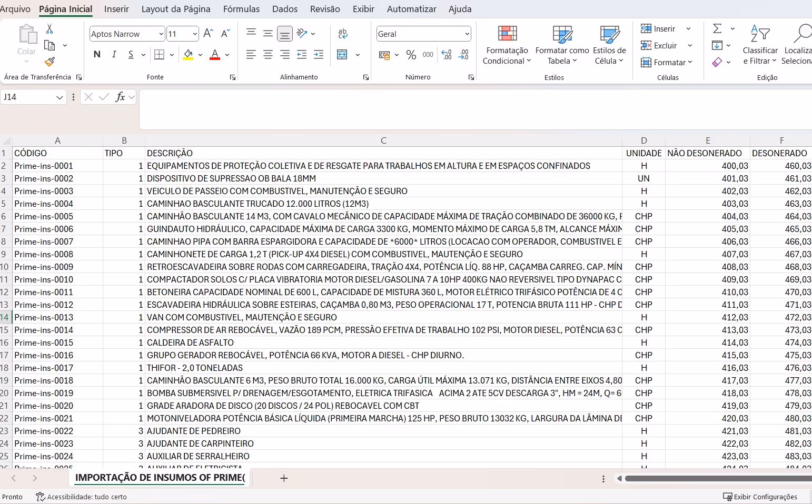Click the Clear eraser icon
The image size is (812, 504).
tap(717, 62)
